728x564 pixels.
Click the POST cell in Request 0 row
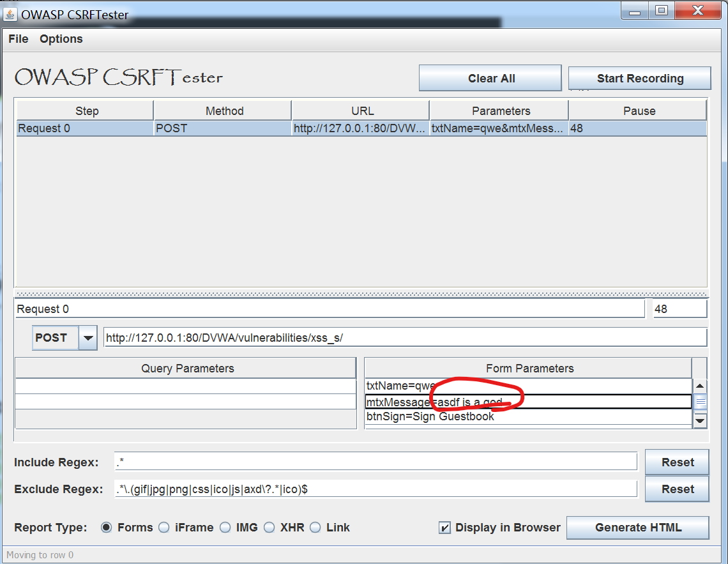[222, 128]
